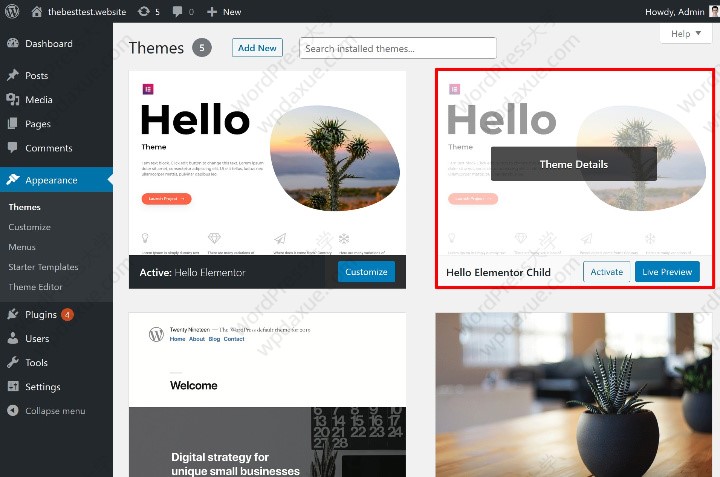Open the updates icon showing 5
The image size is (720, 477).
pyautogui.click(x=144, y=11)
